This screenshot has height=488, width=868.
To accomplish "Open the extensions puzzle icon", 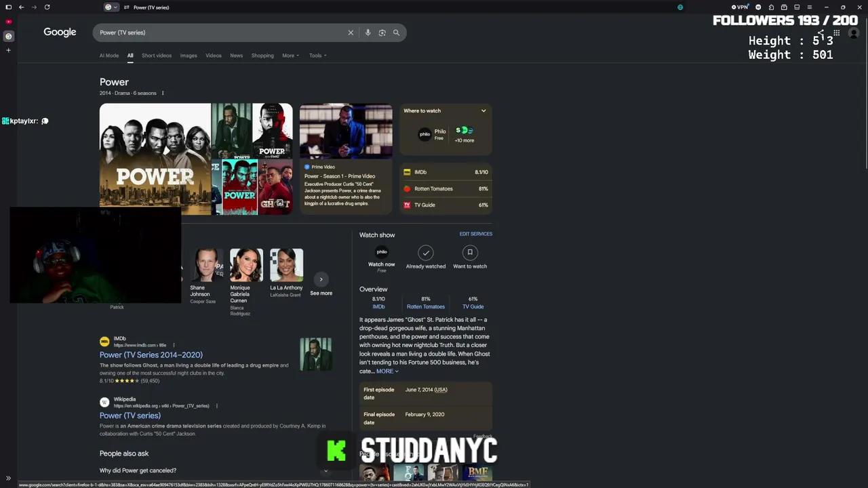I will pyautogui.click(x=771, y=7).
